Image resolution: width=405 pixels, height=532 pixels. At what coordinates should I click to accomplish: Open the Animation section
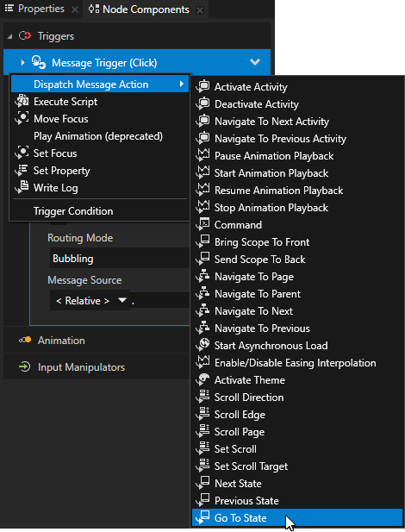[x=97, y=340]
